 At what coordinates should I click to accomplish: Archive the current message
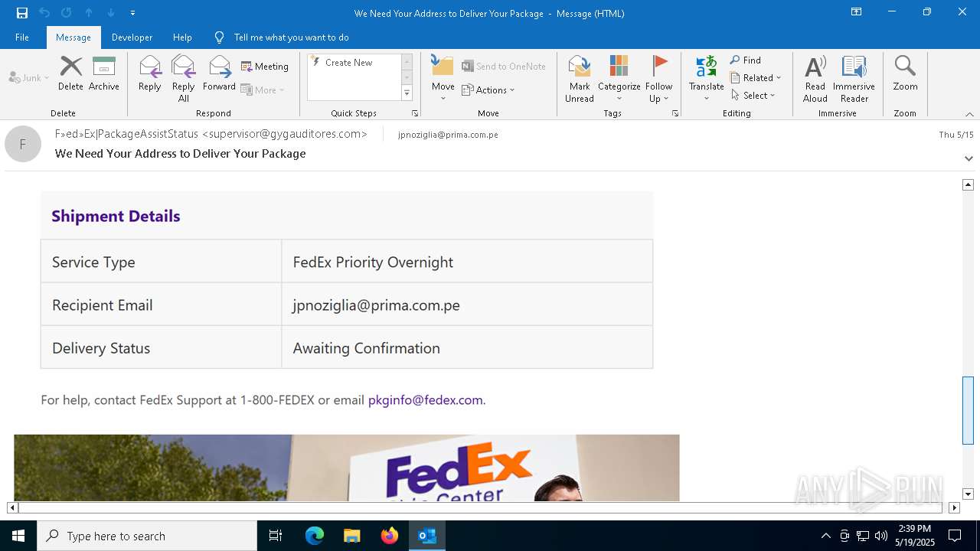click(x=104, y=74)
